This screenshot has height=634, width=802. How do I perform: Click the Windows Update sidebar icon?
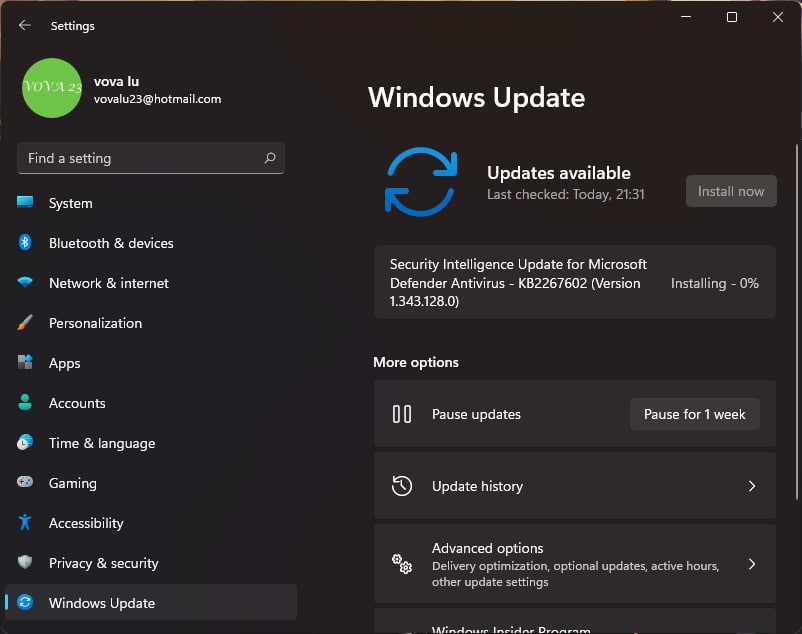click(x=25, y=602)
